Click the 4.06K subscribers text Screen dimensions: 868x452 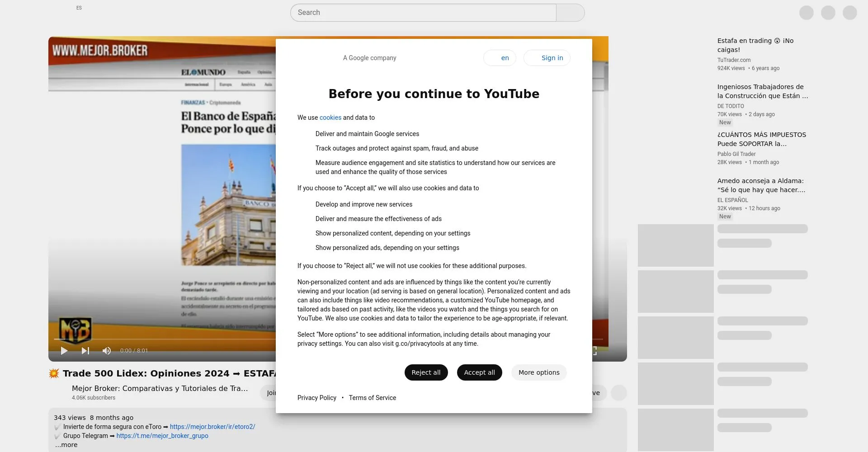click(x=94, y=398)
